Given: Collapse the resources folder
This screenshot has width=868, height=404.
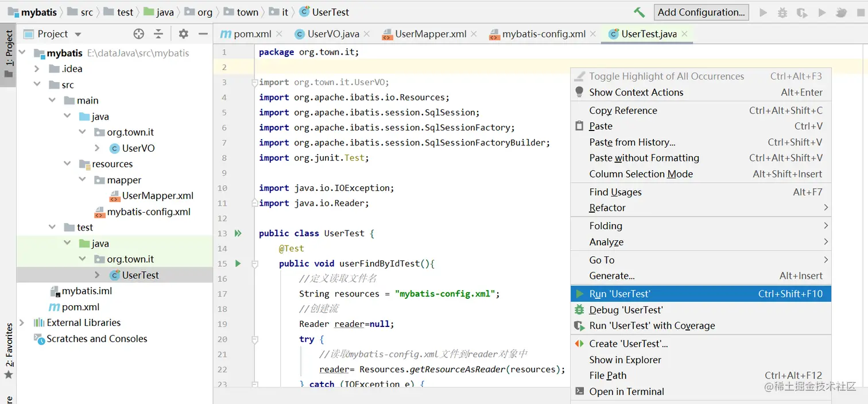Looking at the screenshot, I should [67, 164].
